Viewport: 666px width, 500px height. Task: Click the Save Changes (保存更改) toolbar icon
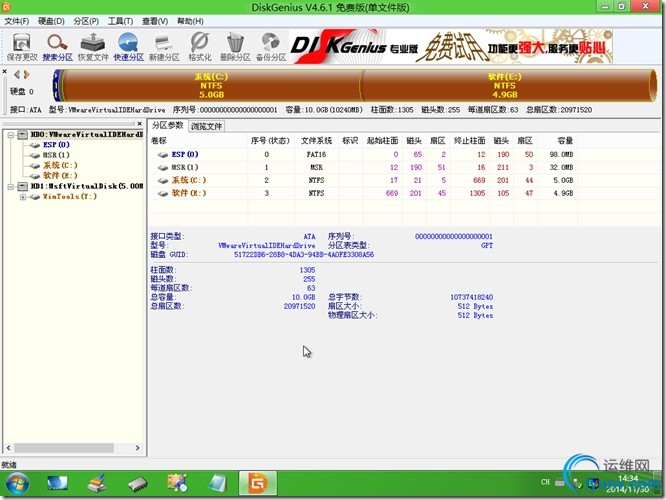tap(22, 47)
